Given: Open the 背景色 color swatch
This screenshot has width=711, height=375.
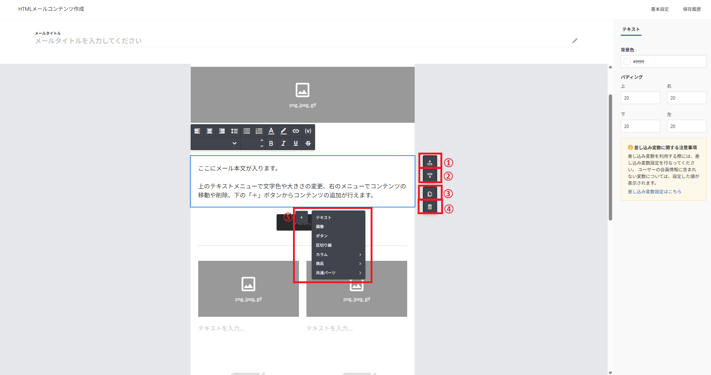Looking at the screenshot, I should pyautogui.click(x=627, y=61).
